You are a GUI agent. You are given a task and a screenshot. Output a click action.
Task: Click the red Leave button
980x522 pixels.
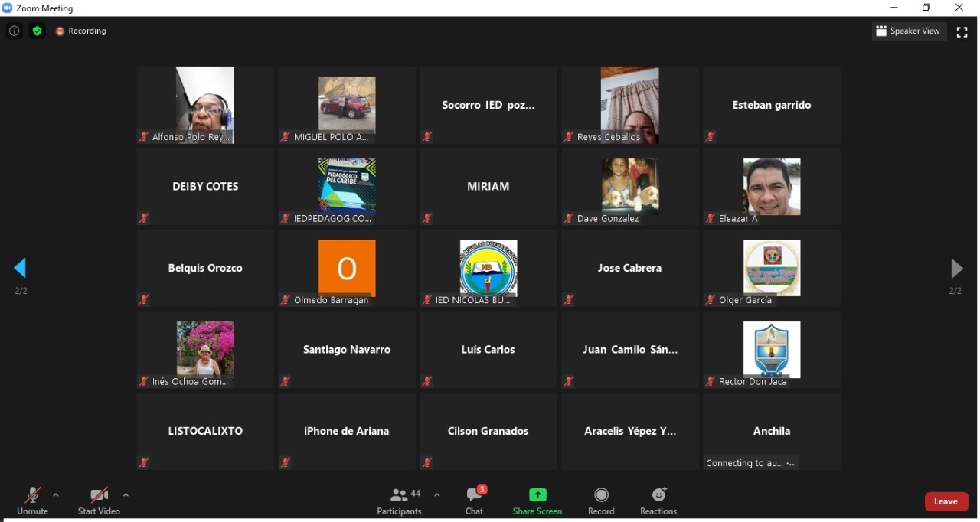click(946, 501)
